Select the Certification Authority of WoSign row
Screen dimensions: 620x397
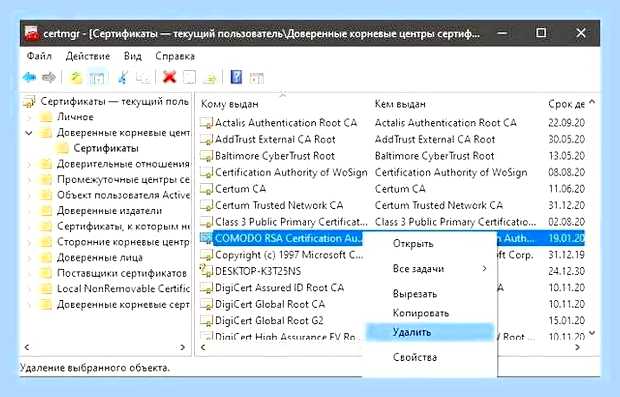[x=392, y=172]
